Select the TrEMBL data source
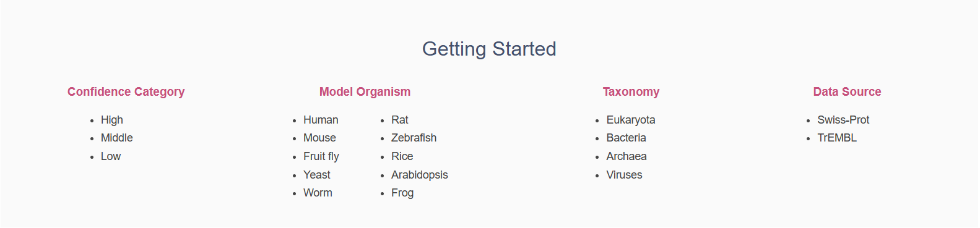Viewport: 980px width, 228px height. tap(837, 138)
